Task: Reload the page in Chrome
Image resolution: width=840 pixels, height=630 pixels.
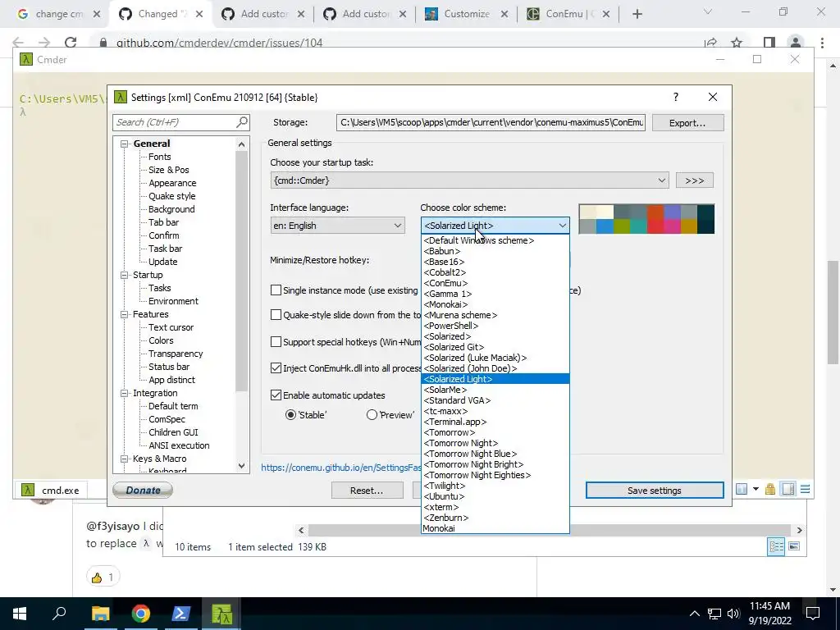Action: click(71, 43)
